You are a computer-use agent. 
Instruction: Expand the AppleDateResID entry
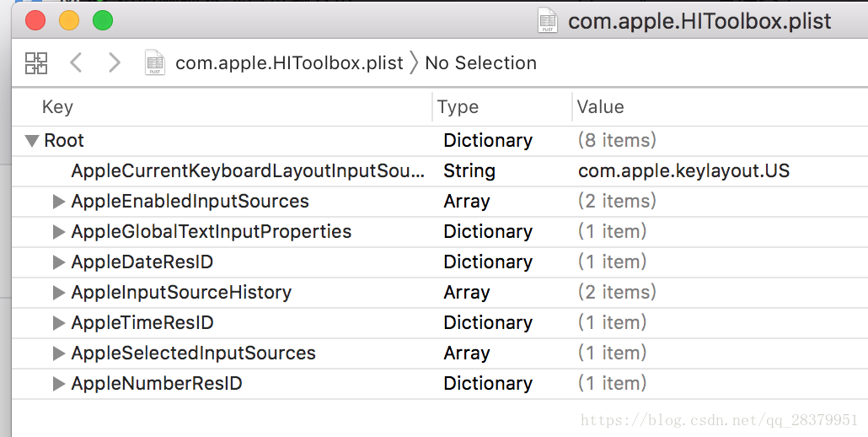pos(59,262)
